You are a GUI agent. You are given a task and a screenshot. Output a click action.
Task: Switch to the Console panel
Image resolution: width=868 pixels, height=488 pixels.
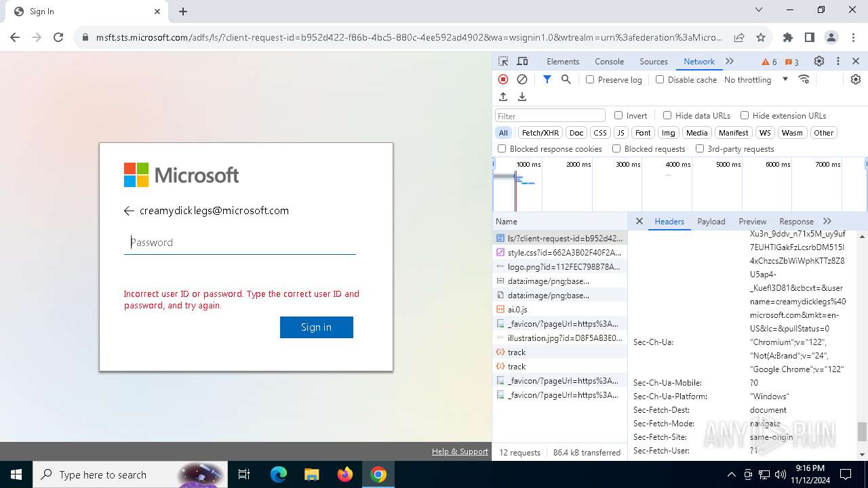coord(609,61)
